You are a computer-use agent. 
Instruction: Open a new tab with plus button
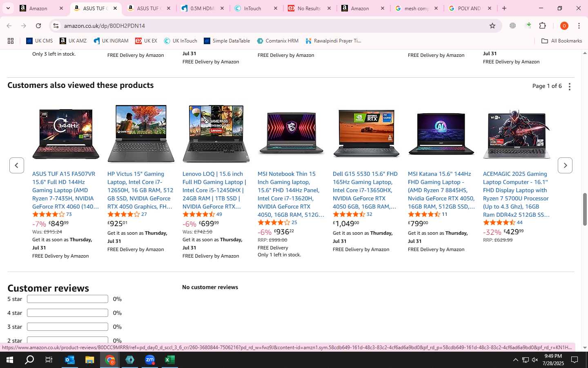tap(504, 8)
